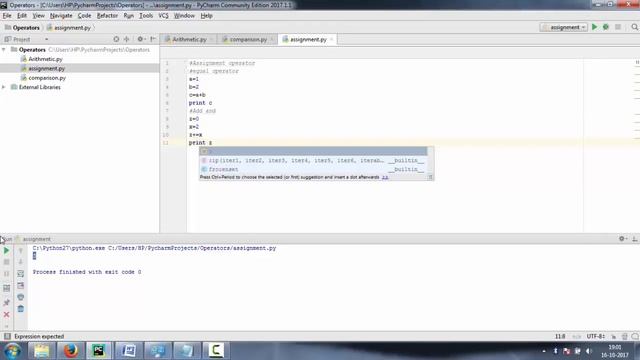Open Windows Start menu

tap(13, 351)
